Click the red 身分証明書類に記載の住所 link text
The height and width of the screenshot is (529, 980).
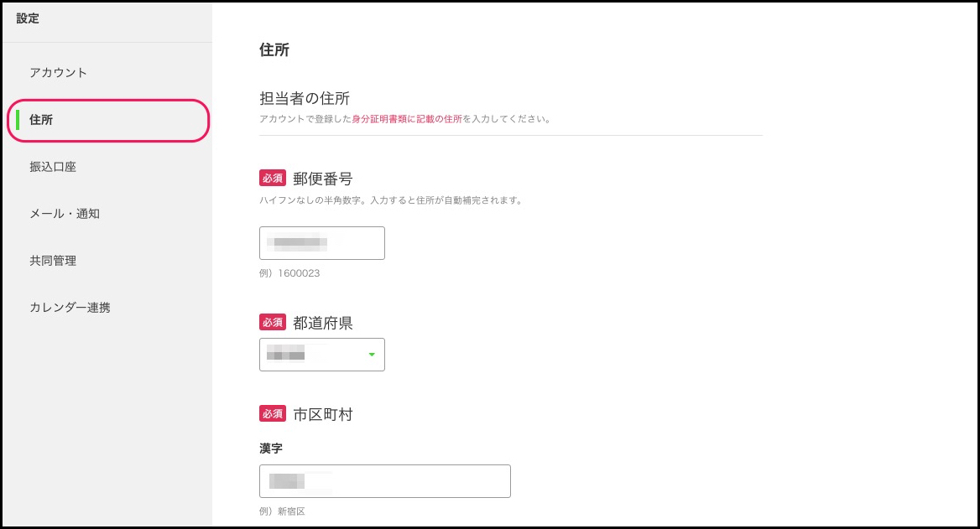point(407,119)
